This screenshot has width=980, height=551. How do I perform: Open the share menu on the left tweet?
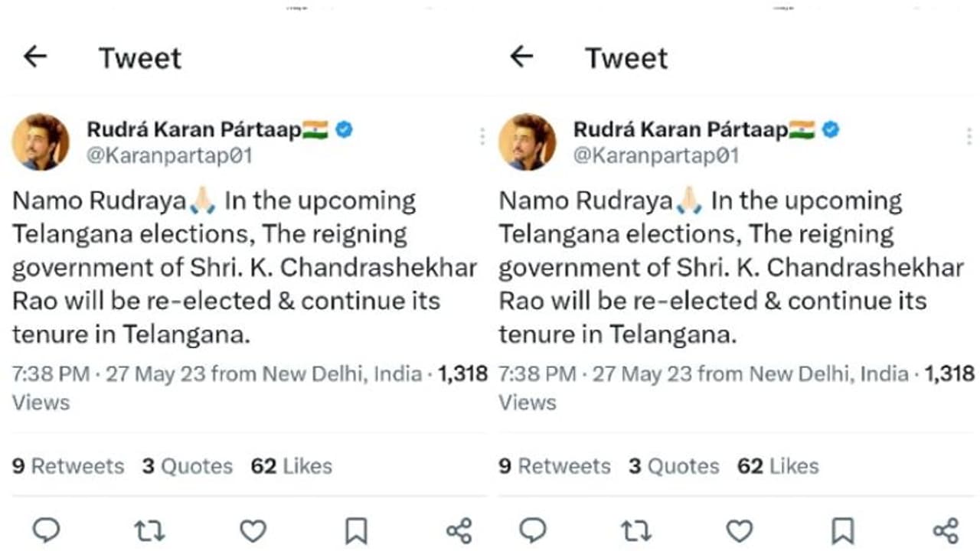tap(459, 530)
